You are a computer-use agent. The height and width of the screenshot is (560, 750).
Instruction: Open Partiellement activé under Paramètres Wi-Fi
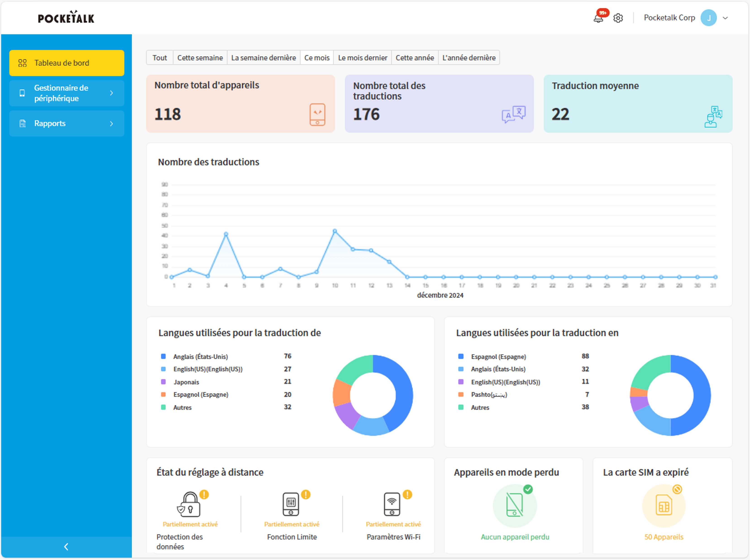[x=393, y=524]
